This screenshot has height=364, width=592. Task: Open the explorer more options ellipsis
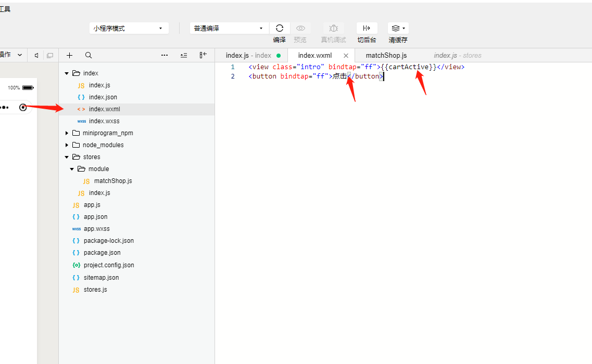click(165, 55)
